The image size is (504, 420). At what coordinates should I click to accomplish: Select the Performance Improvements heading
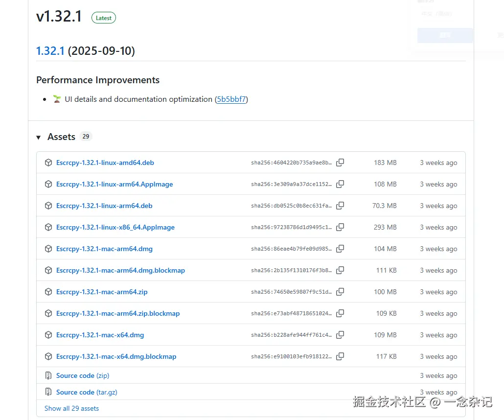[x=98, y=80]
